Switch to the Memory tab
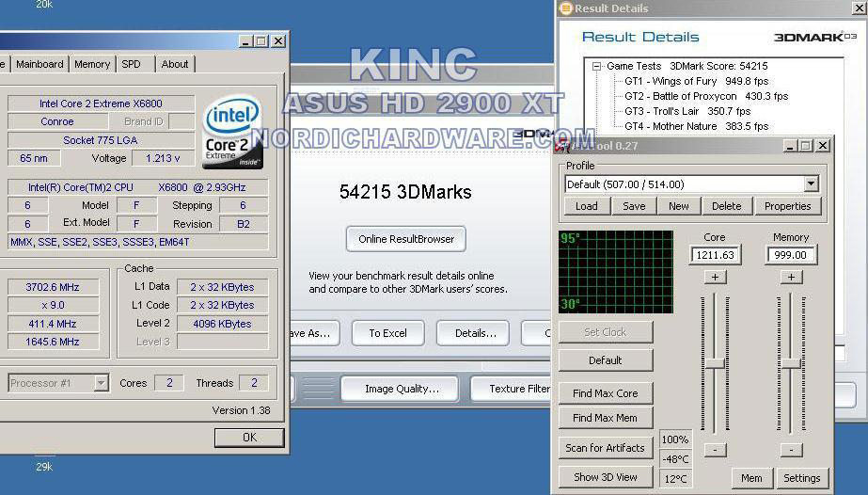The width and height of the screenshot is (868, 495). 92,64
